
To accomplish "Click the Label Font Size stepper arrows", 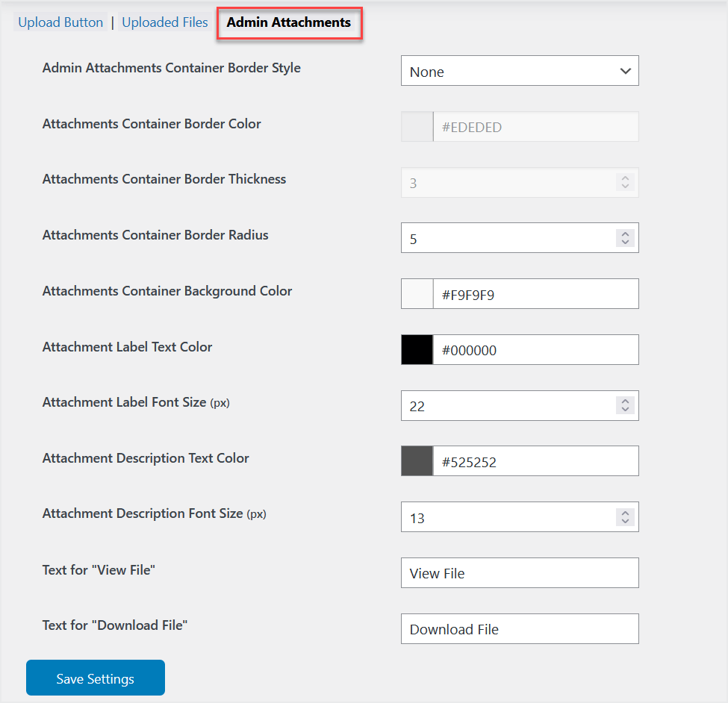I will point(626,405).
